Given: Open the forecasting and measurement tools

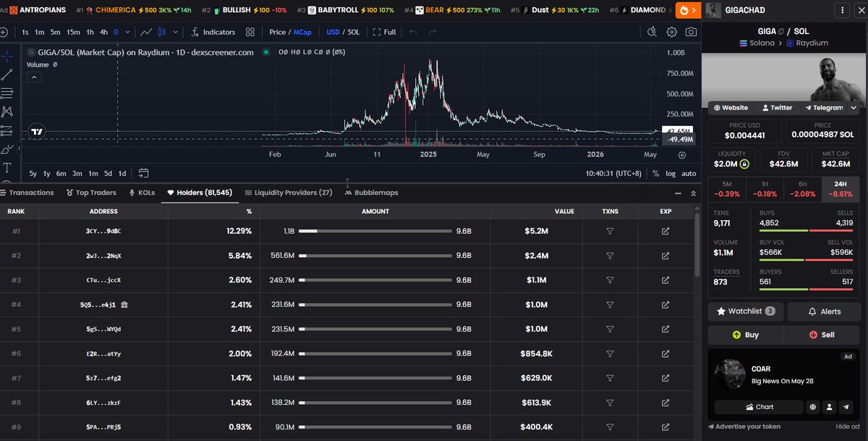Looking at the screenshot, I should (7, 130).
